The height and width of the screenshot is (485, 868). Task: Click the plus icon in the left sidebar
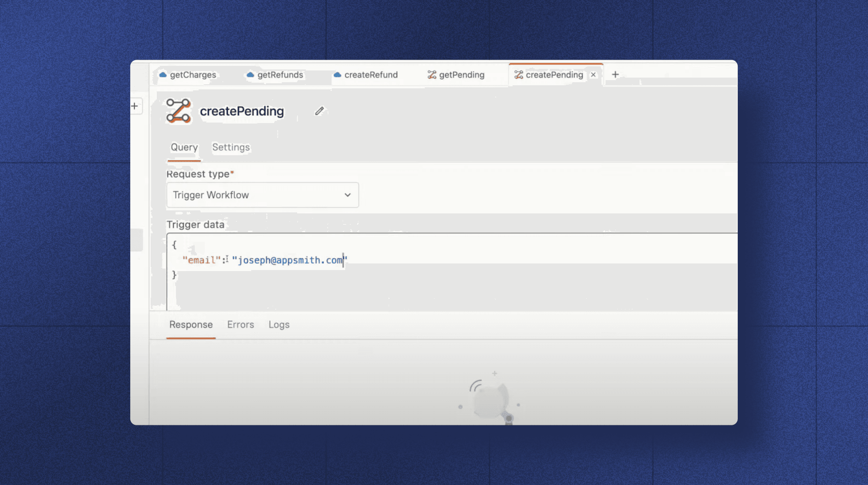click(135, 106)
